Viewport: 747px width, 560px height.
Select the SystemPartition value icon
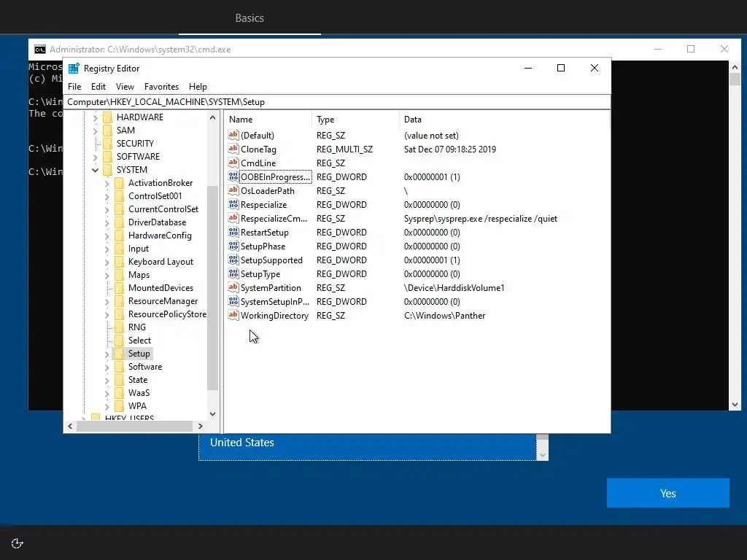click(x=233, y=287)
